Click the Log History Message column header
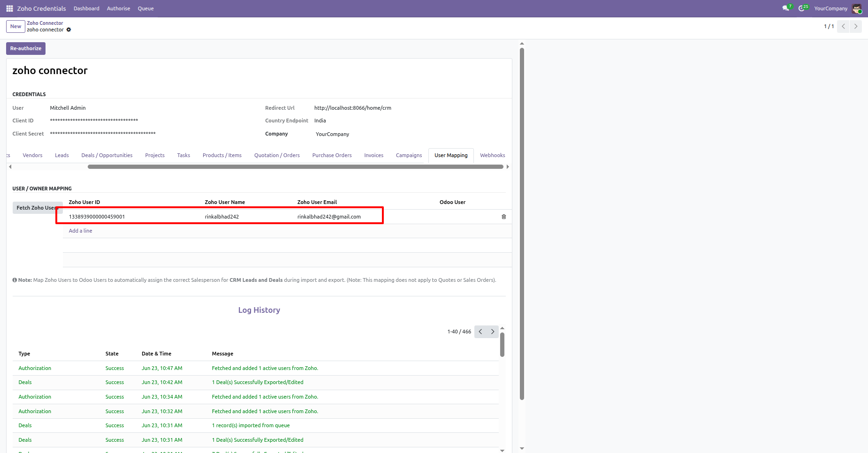Image resolution: width=868 pixels, height=453 pixels. (222, 354)
